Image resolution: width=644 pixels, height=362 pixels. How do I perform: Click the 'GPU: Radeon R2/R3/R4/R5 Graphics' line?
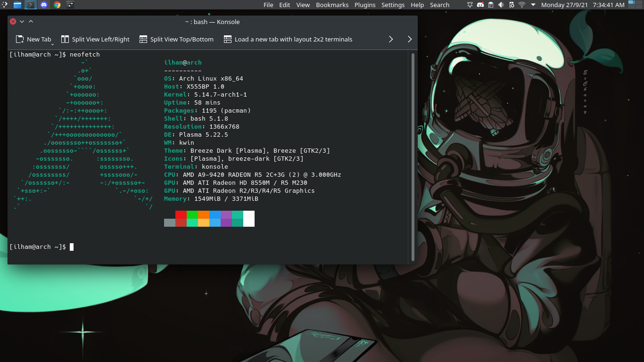[239, 191]
